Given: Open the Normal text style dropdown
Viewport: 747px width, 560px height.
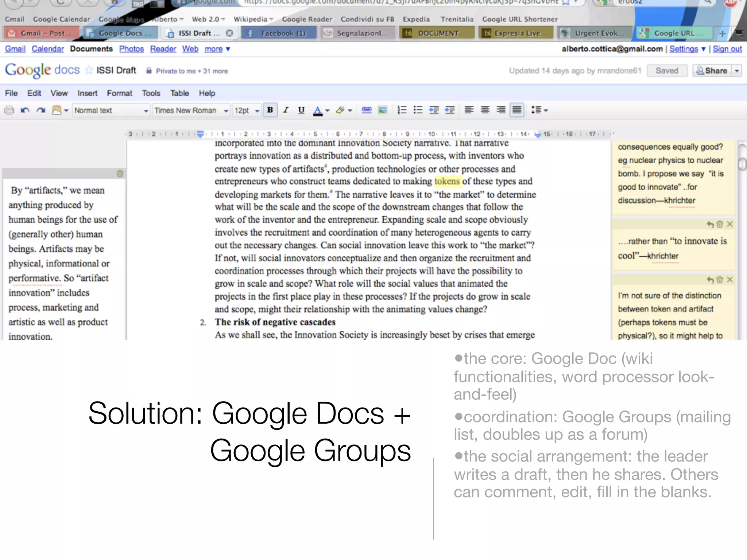Looking at the screenshot, I should pos(111,110).
